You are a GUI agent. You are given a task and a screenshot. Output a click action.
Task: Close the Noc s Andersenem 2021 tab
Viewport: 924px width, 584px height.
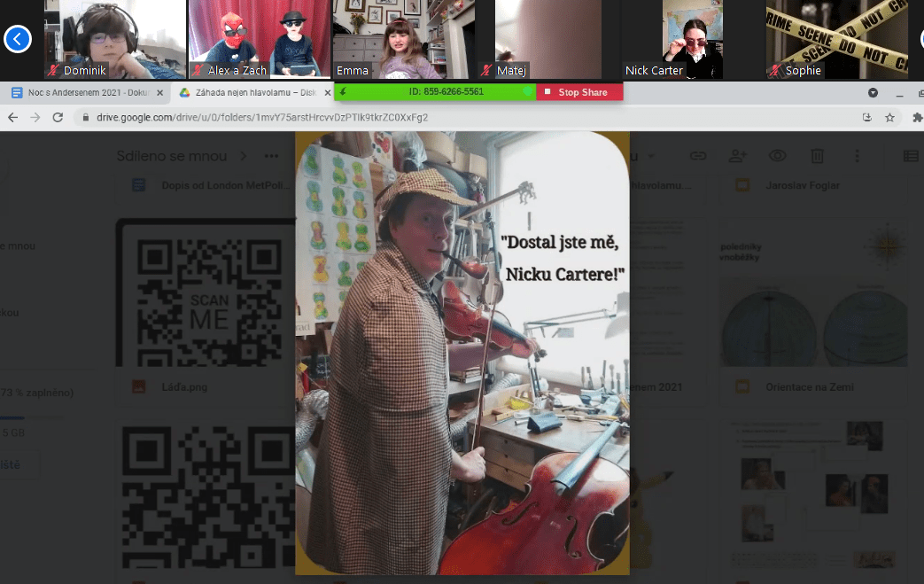click(x=159, y=92)
